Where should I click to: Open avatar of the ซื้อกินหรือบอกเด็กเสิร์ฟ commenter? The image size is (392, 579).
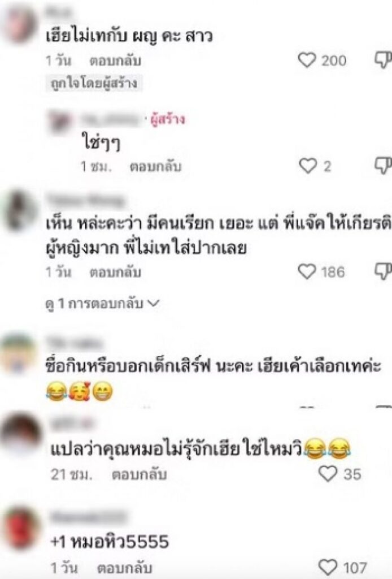19,355
